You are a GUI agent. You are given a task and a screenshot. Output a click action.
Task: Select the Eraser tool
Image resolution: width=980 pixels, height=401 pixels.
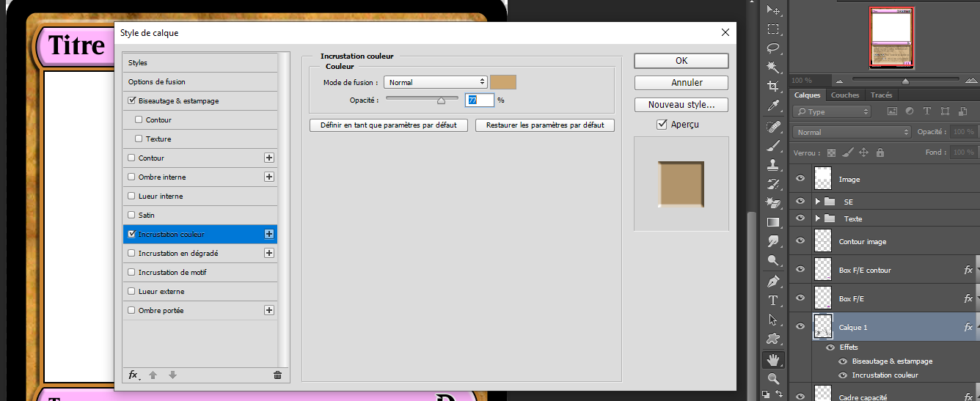coord(773,203)
